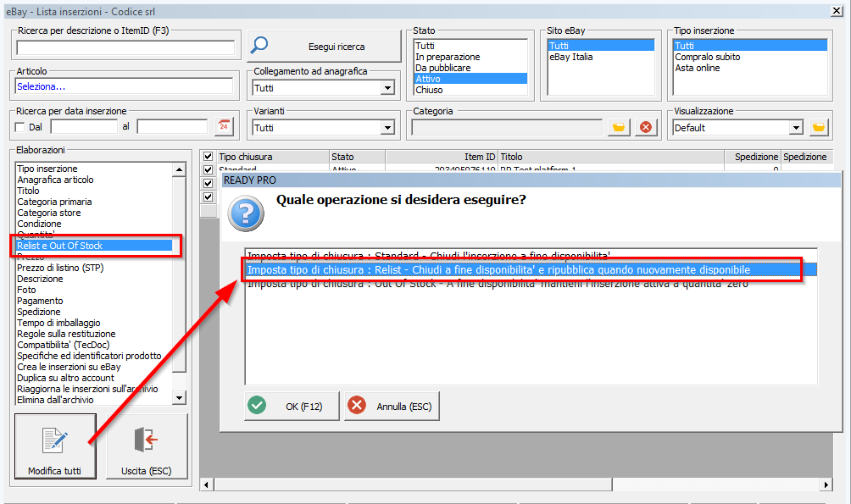This screenshot has height=504, width=851.
Task: Toggle the third grid row checkbox
Action: [208, 197]
